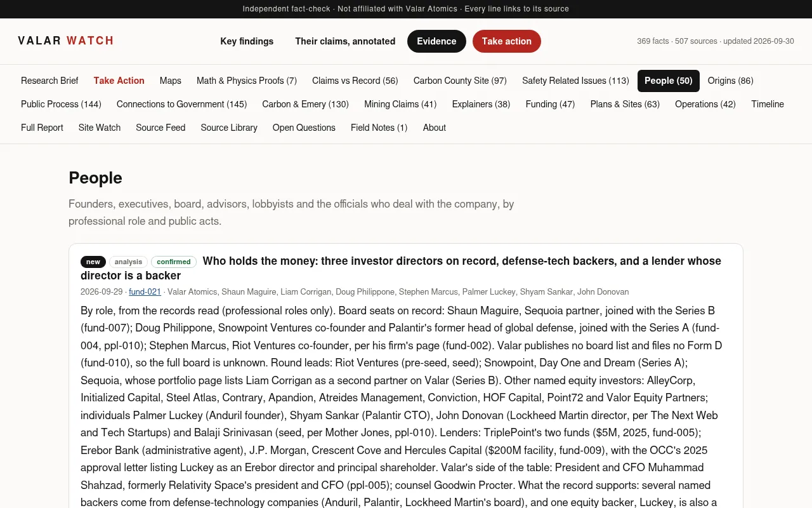
Task: Browse the Source Library
Action: [229, 128]
